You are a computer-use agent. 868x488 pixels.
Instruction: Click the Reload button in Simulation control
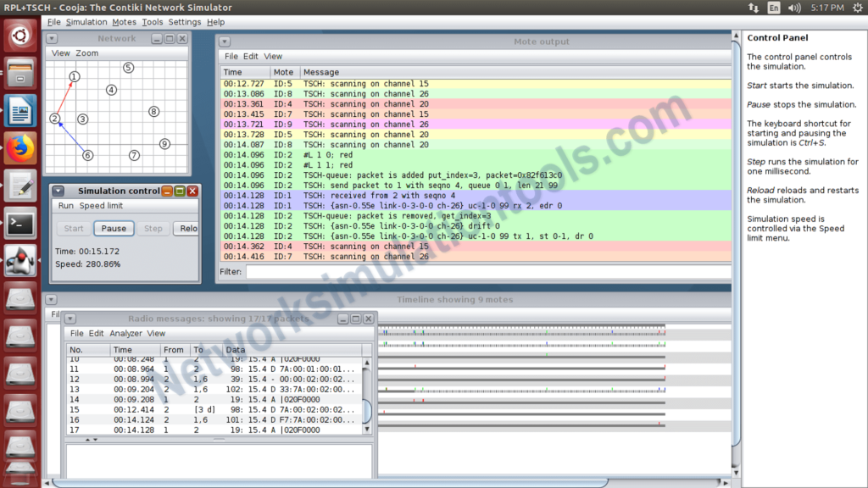click(186, 228)
